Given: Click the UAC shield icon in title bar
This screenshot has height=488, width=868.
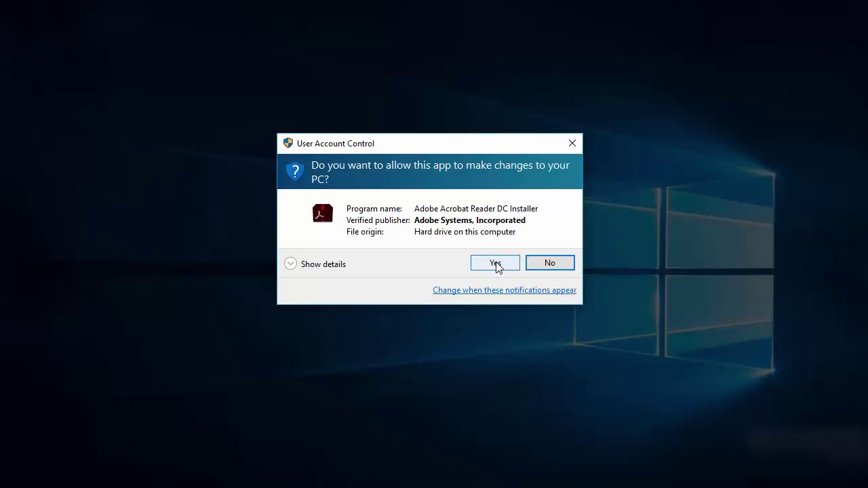Looking at the screenshot, I should coord(288,143).
